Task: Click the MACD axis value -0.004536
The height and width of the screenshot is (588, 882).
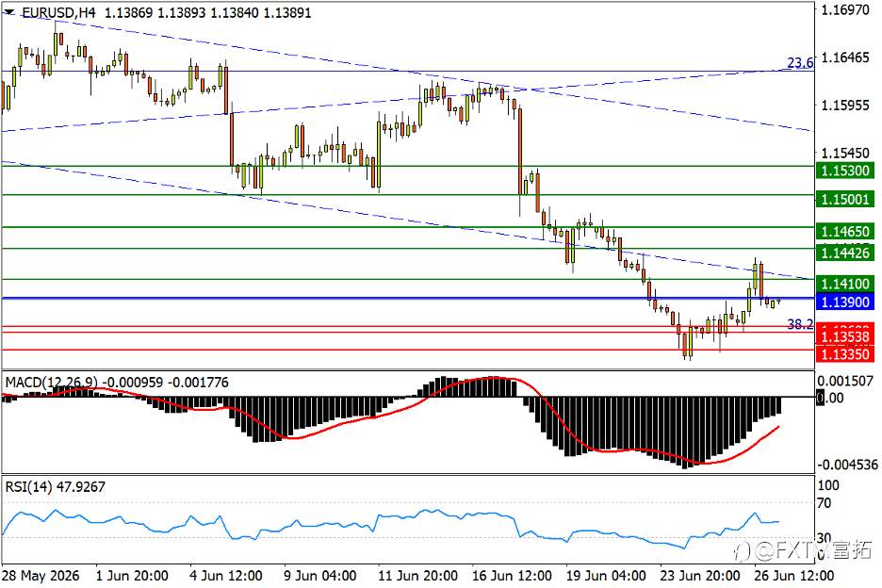Action: tap(846, 465)
